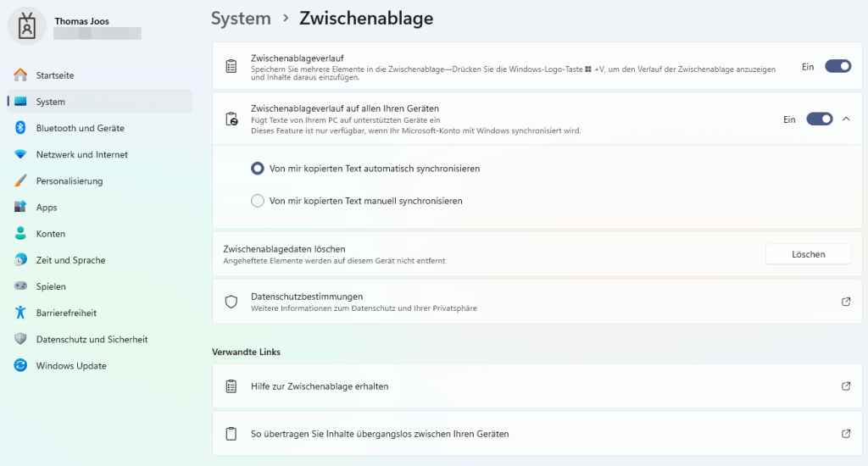Click the Verwandte Links heading

click(246, 352)
